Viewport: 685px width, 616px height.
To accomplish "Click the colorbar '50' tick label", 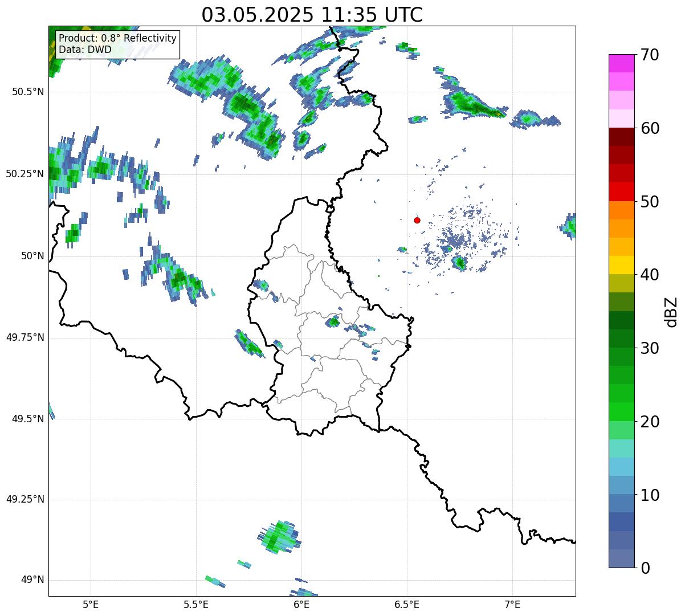I will click(650, 202).
